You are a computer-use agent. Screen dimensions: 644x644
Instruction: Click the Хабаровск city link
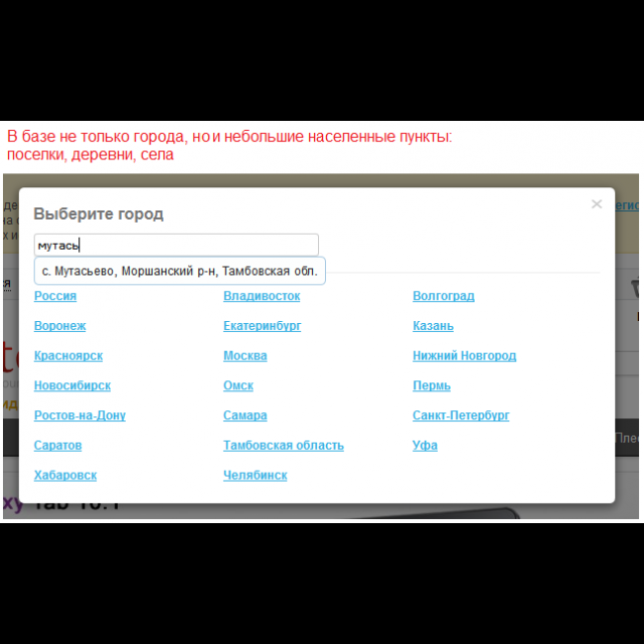65,475
